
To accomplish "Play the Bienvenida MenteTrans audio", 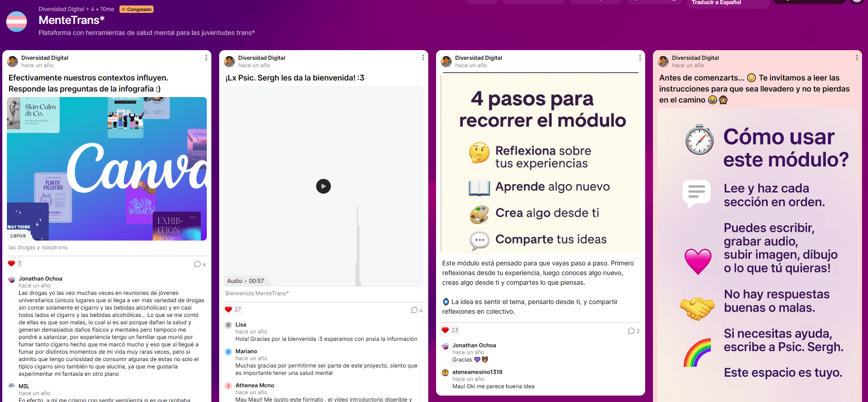I will point(323,186).
